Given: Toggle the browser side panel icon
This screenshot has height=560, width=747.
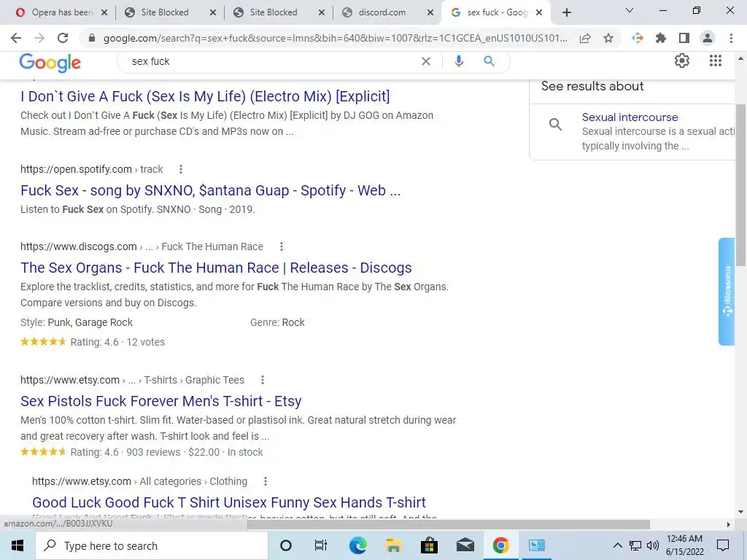Looking at the screenshot, I should (x=684, y=38).
